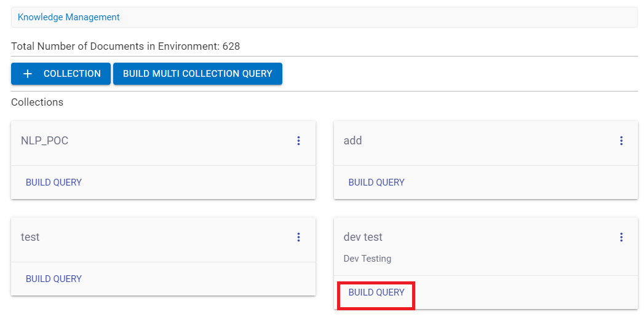Click Build Query on the add collection
Screen dimensions: 644x325
376,182
